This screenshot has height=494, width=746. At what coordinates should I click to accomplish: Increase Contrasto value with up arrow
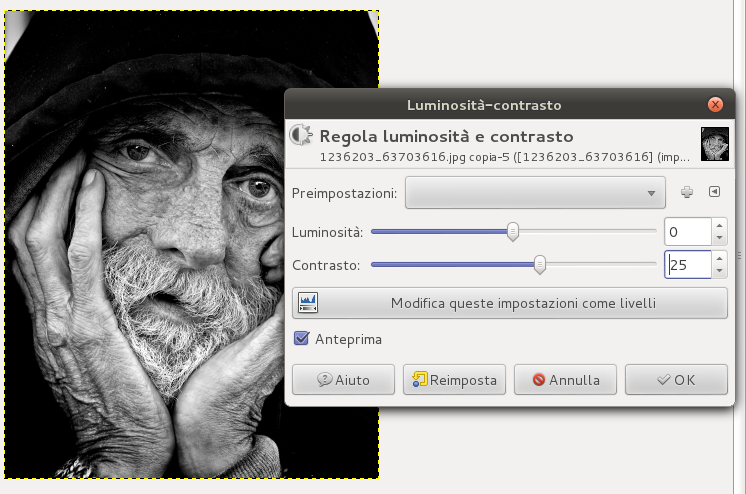pos(719,258)
